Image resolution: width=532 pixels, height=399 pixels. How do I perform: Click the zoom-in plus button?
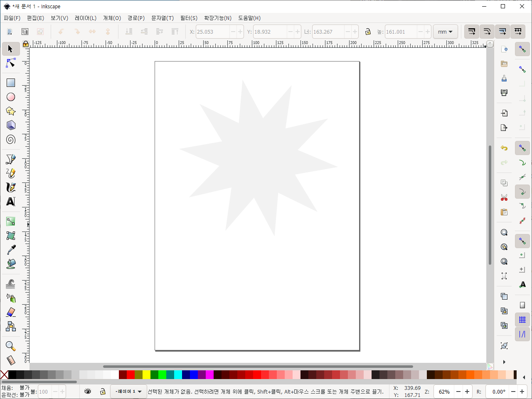(467, 392)
